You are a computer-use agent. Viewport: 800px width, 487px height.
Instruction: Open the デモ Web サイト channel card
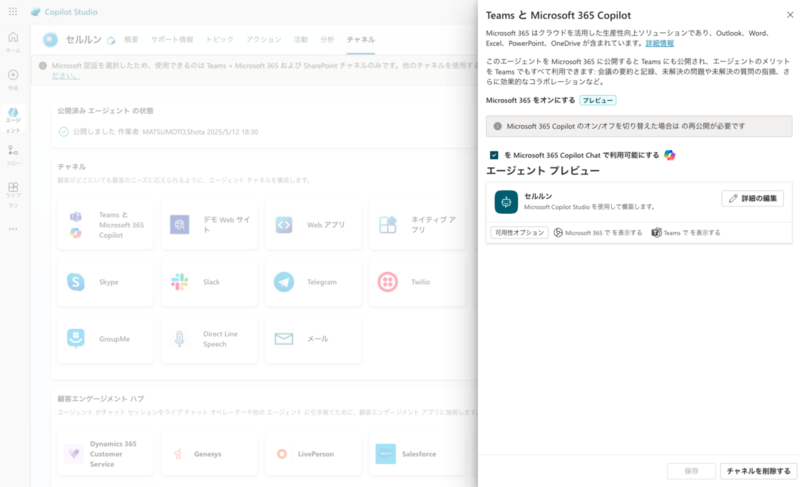pyautogui.click(x=209, y=225)
